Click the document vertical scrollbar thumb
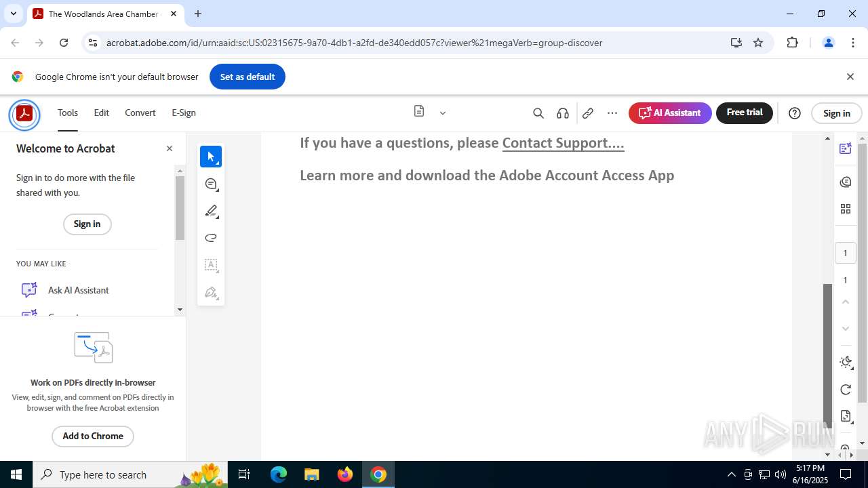Image resolution: width=868 pixels, height=488 pixels. (828, 357)
